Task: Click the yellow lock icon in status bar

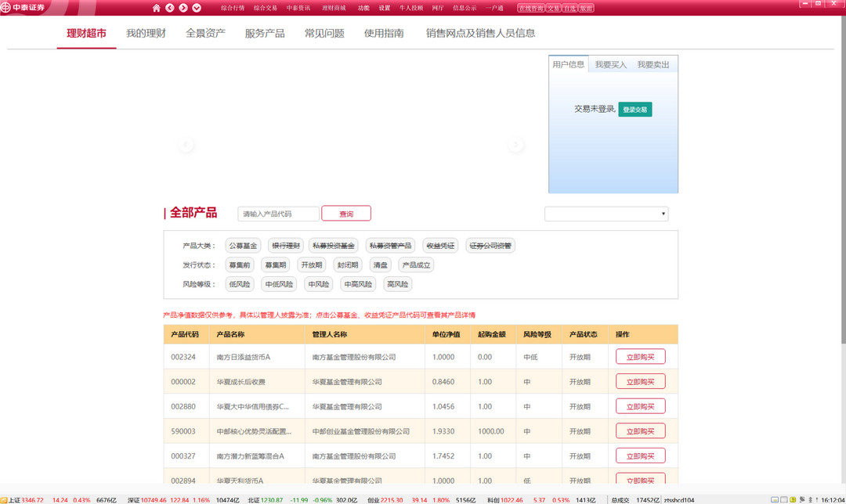Action: point(791,499)
